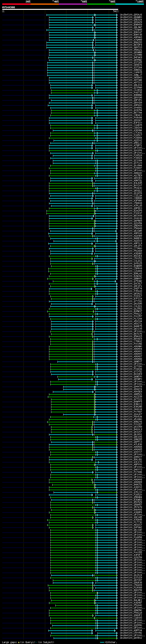
Task: Select the UniRef100_Q6H703 label
Action: pos(131,47)
